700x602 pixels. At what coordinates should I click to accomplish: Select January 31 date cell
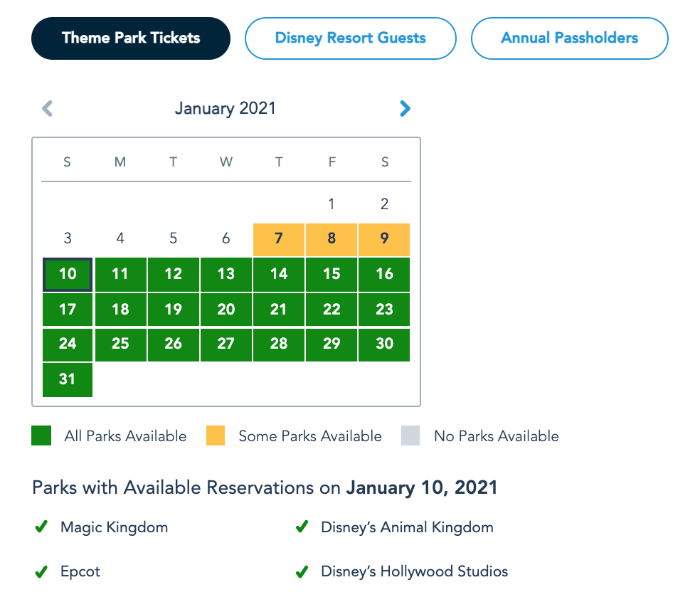coord(68,379)
